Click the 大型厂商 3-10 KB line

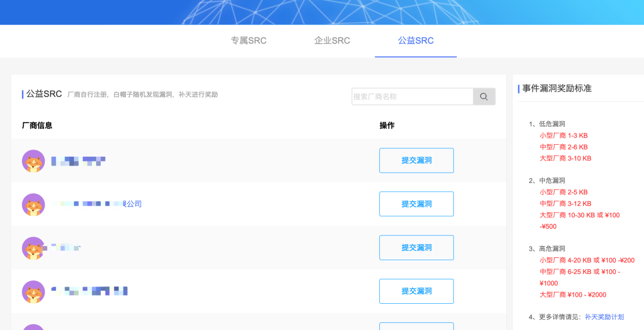point(565,158)
